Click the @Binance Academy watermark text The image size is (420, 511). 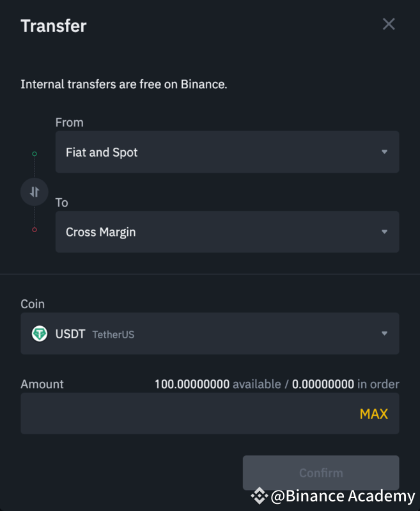(x=343, y=496)
